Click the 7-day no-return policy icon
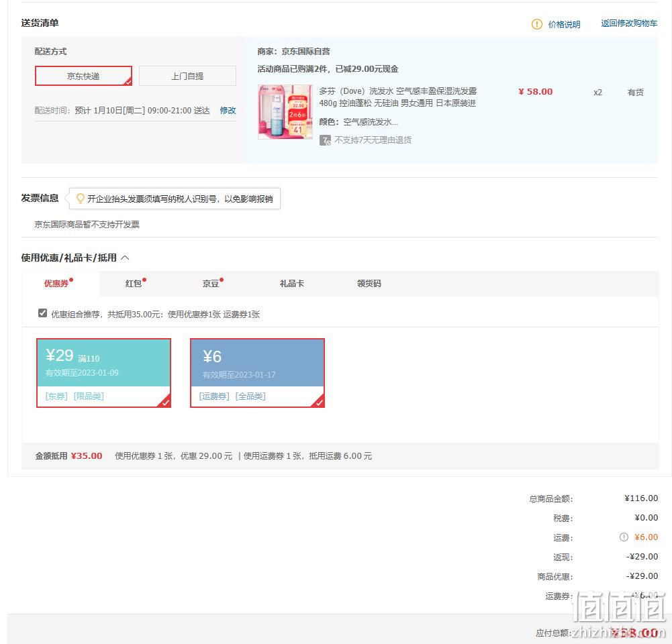The width and height of the screenshot is (672, 644). 325,140
